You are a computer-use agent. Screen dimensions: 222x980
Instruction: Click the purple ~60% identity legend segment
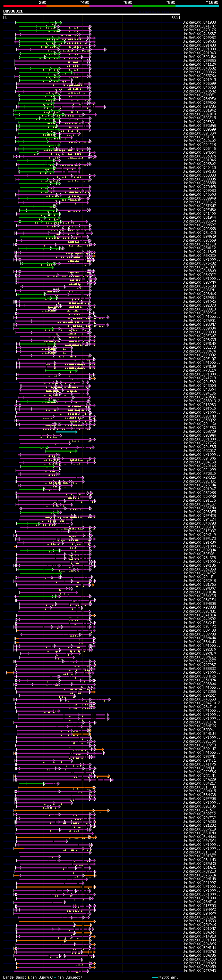111,6
